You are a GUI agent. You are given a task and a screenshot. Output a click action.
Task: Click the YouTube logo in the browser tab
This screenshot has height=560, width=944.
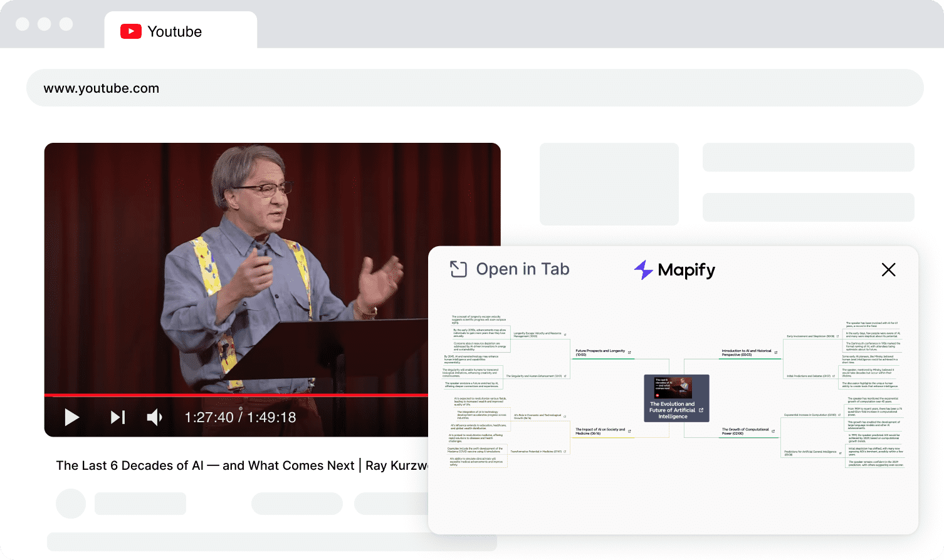click(131, 31)
